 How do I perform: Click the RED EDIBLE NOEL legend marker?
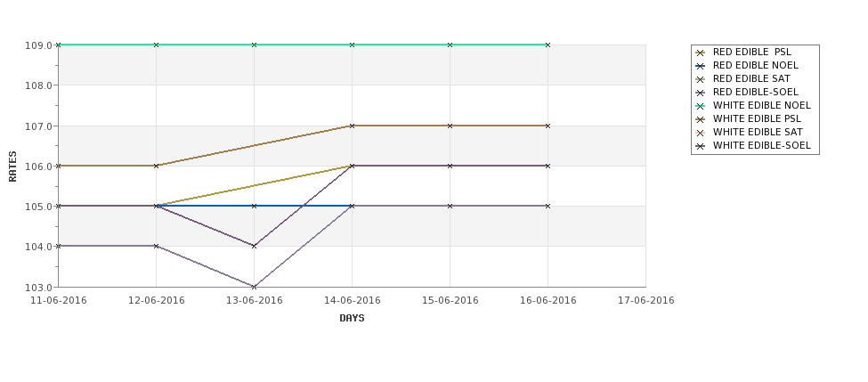(701, 66)
